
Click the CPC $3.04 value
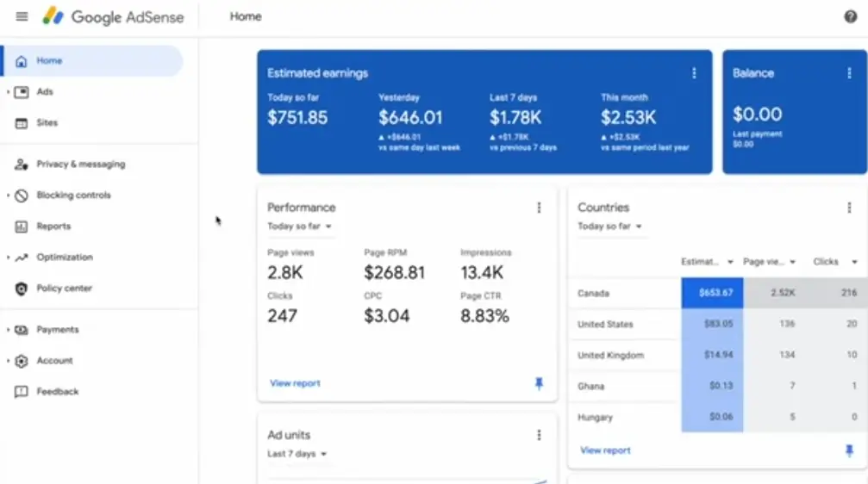(x=386, y=316)
